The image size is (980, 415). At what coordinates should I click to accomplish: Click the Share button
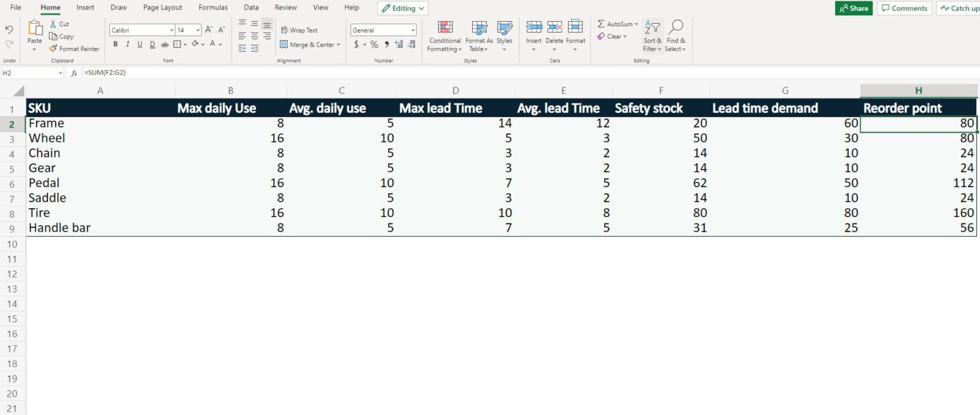pyautogui.click(x=853, y=8)
